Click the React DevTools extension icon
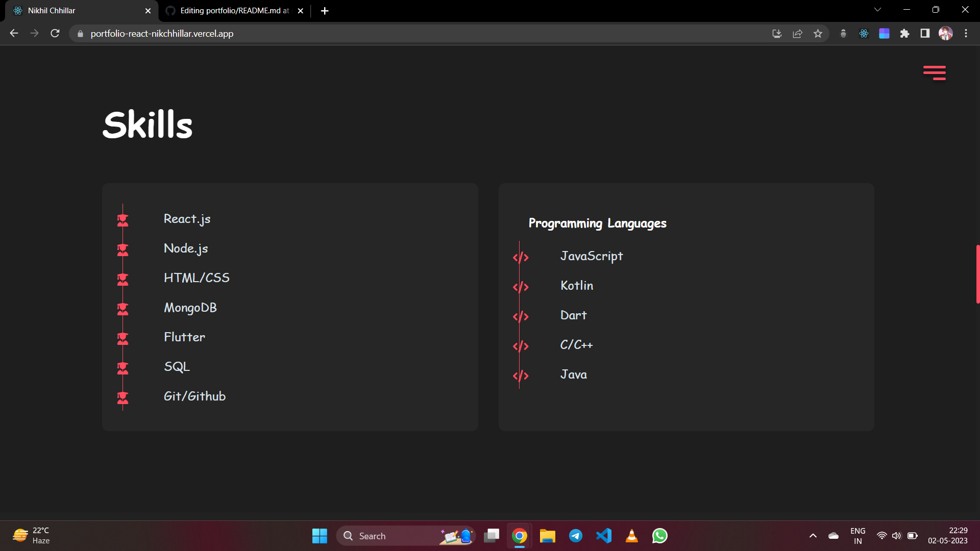The height and width of the screenshot is (551, 980). (864, 33)
